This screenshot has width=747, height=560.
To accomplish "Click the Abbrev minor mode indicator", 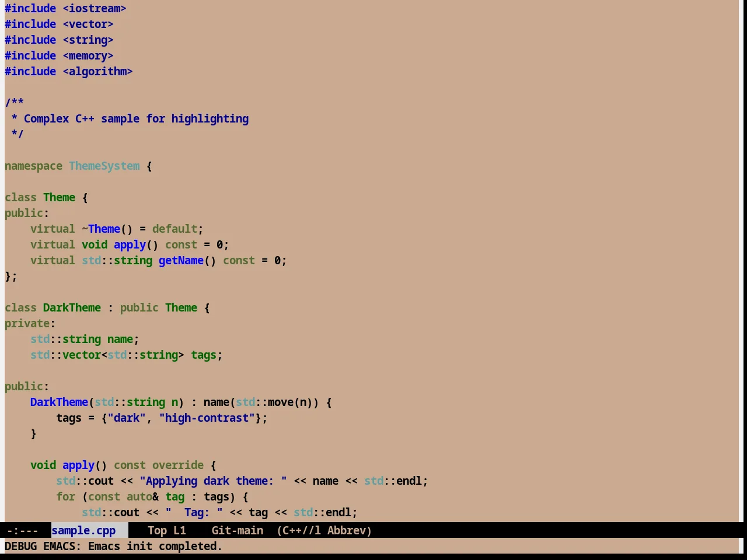I will coord(349,530).
